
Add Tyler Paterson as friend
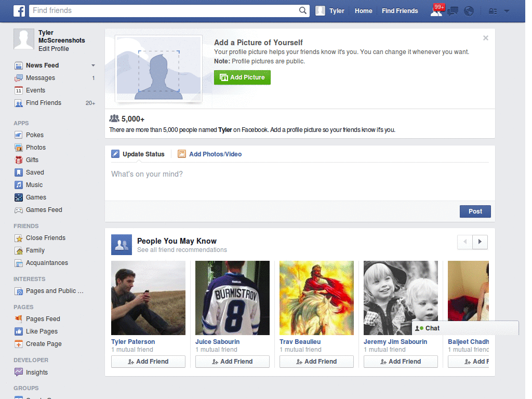[x=148, y=362]
